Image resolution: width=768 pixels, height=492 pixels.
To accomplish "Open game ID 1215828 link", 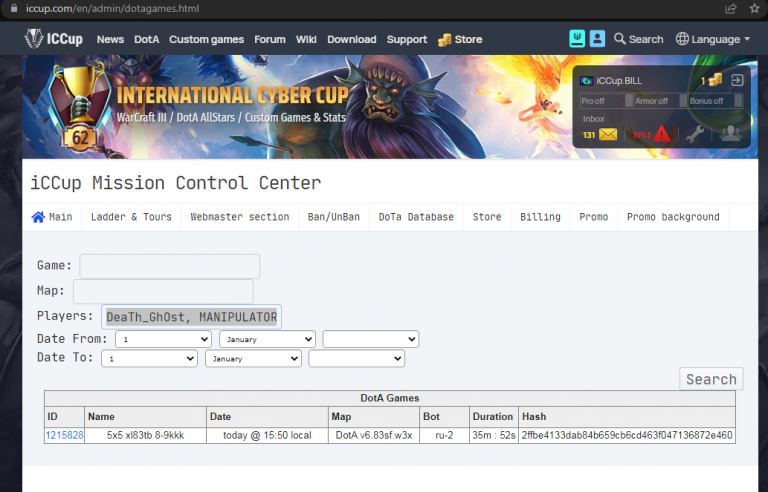I will [x=64, y=435].
